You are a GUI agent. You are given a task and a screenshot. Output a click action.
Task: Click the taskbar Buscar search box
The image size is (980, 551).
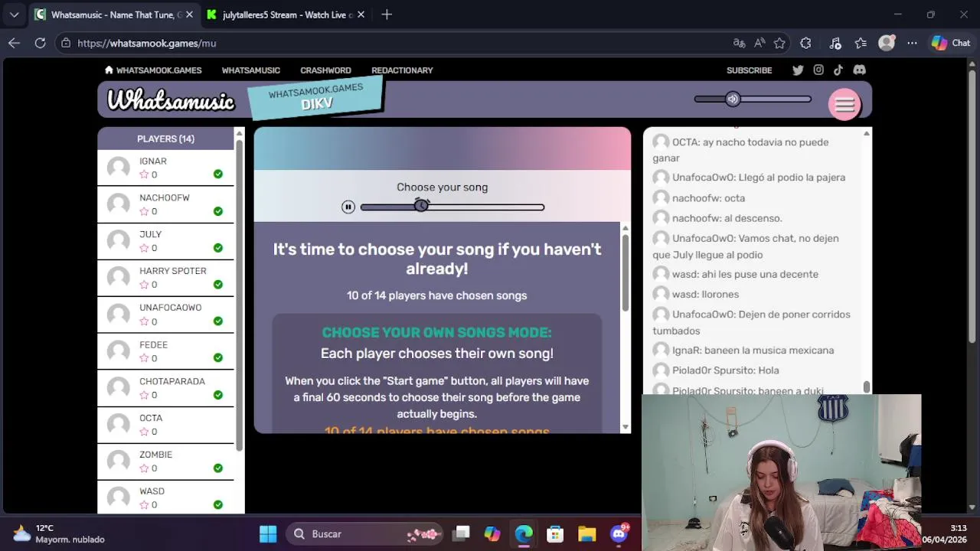[x=365, y=533]
